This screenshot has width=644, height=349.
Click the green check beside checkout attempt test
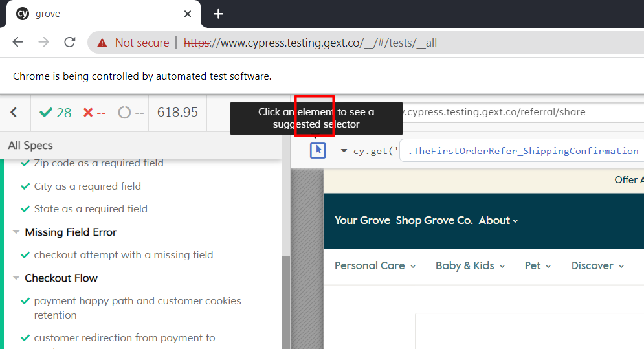point(25,255)
